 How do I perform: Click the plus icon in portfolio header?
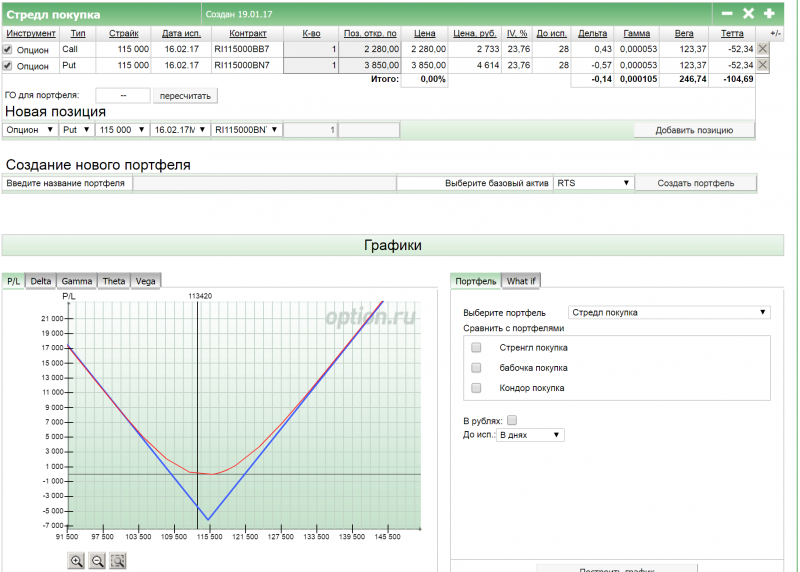(x=769, y=14)
